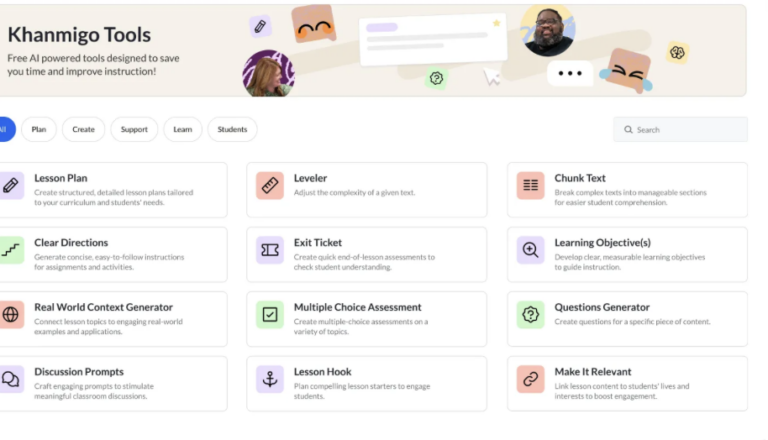Click the Leveler ruler icon
This screenshot has height=440, width=768.
[270, 185]
